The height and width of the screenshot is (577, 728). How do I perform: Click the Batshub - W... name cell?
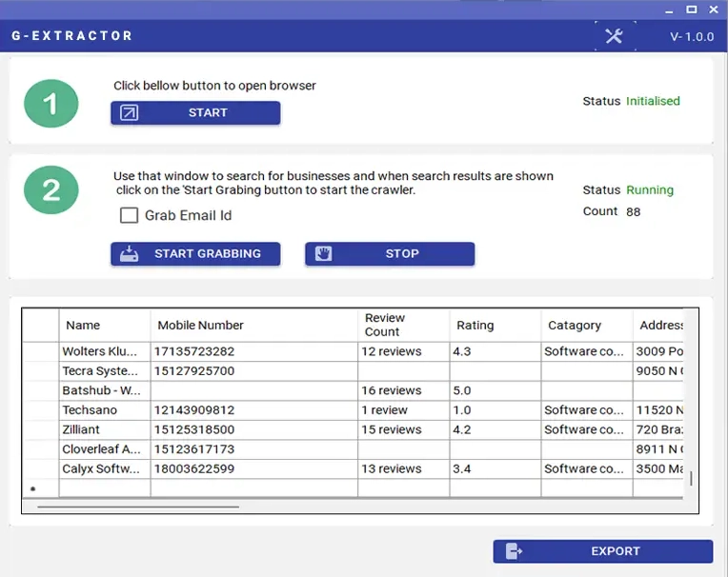tap(105, 390)
